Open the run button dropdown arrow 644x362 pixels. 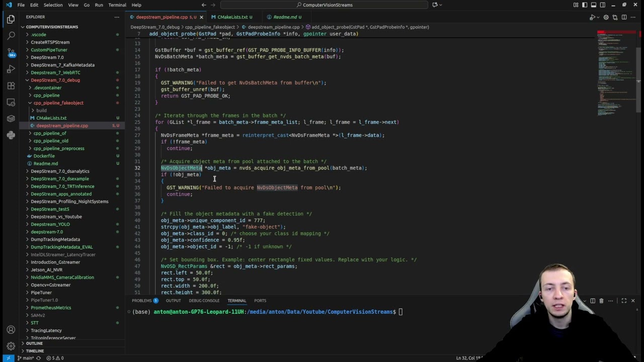click(x=598, y=17)
